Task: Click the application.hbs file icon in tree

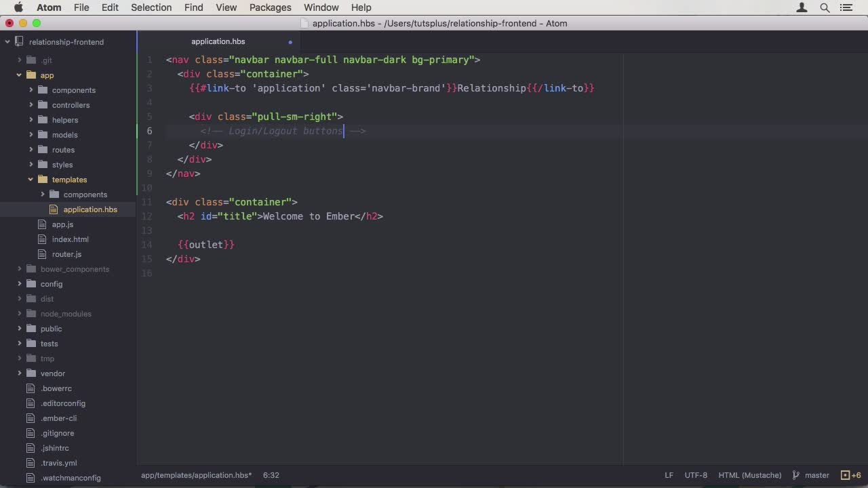Action: [x=54, y=209]
